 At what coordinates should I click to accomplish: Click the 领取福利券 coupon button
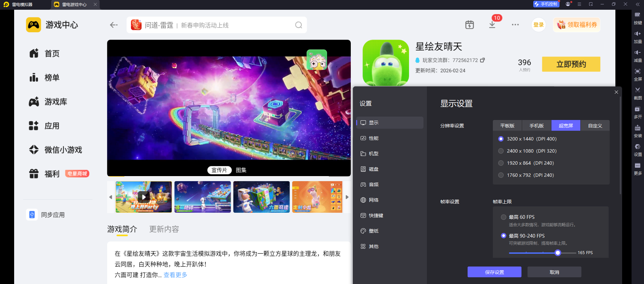[x=577, y=25]
